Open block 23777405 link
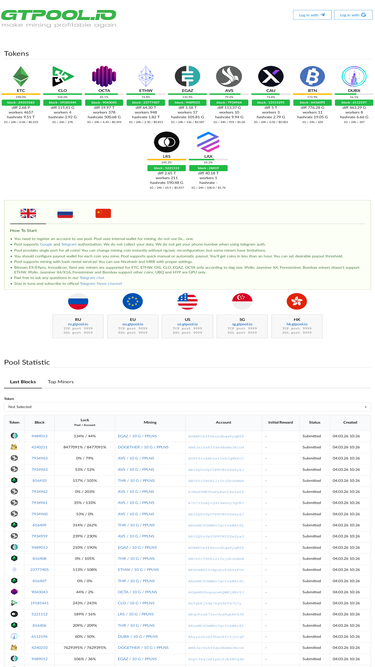The image size is (375, 667). click(x=40, y=570)
